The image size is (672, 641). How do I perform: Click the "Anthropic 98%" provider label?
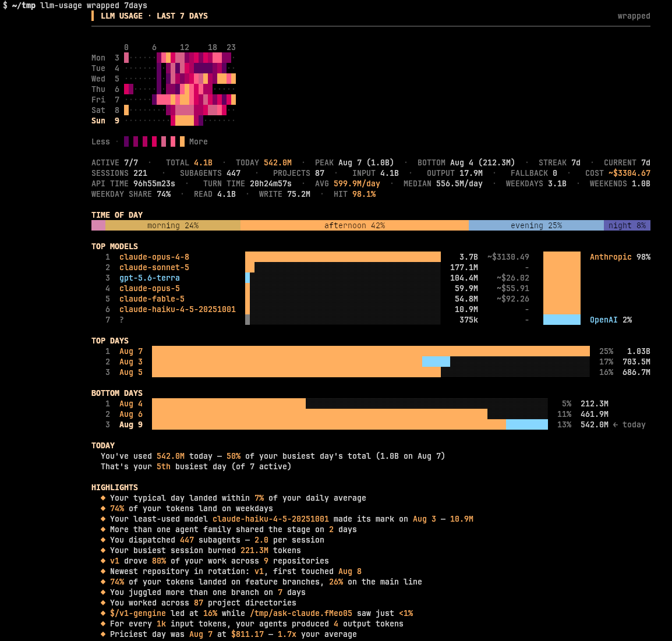pos(620,257)
